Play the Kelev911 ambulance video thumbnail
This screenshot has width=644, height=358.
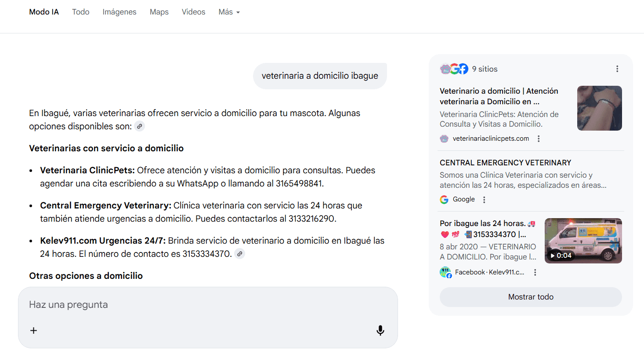[583, 241]
